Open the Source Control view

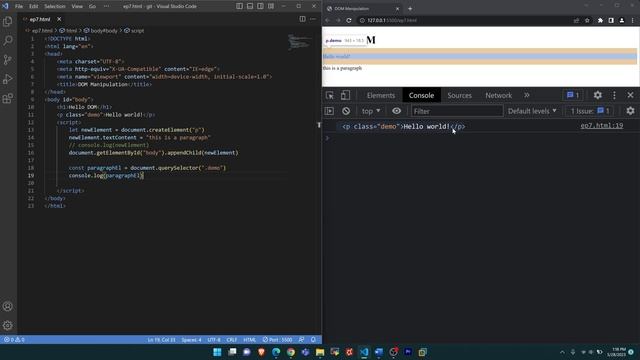coord(8,60)
